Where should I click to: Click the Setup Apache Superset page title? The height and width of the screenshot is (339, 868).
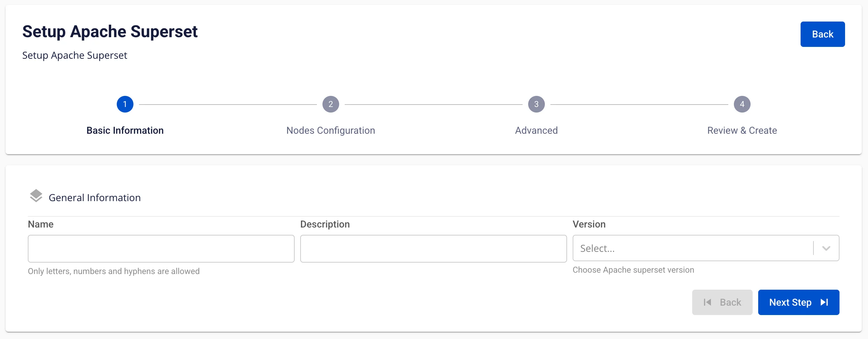(x=110, y=32)
